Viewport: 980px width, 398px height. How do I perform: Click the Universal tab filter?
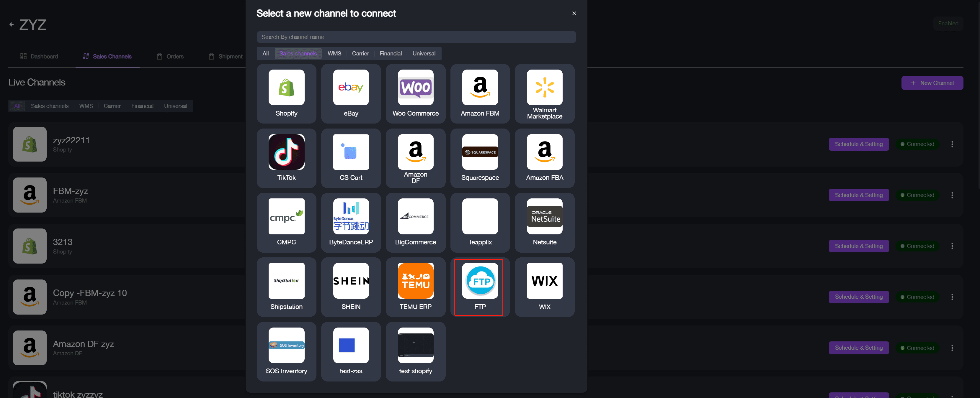point(424,53)
